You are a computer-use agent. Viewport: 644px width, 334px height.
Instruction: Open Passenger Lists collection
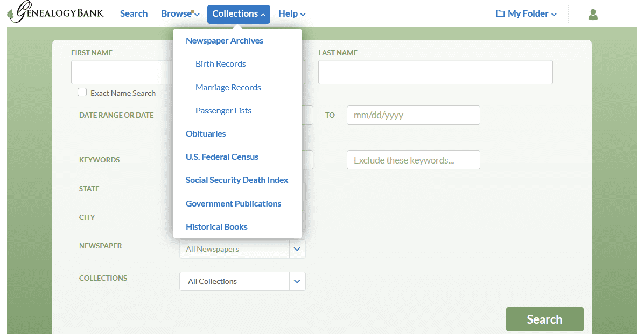(x=223, y=110)
